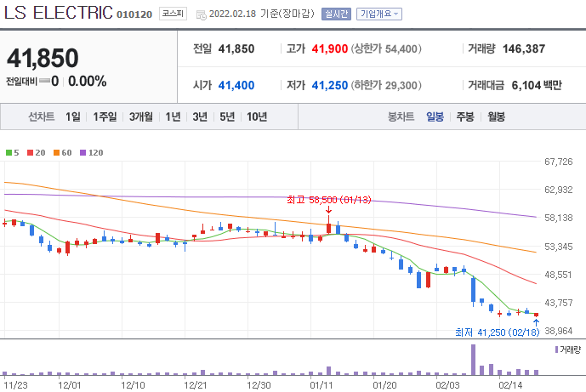Click the 12/21 date label on the x-axis
The image size is (586, 392).
click(196, 385)
